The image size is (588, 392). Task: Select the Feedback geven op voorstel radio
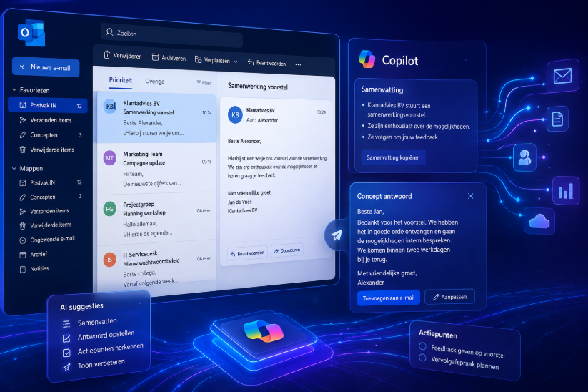point(423,346)
